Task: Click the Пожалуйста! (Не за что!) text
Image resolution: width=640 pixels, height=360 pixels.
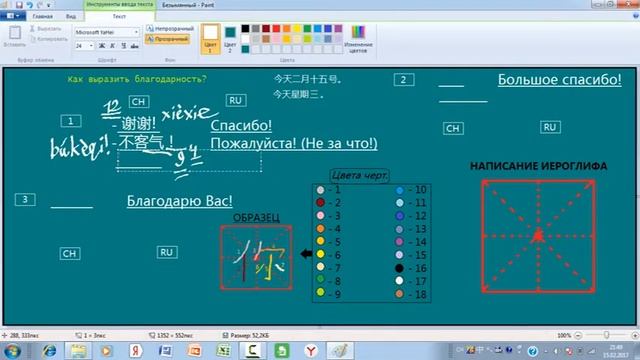Action: point(294,143)
